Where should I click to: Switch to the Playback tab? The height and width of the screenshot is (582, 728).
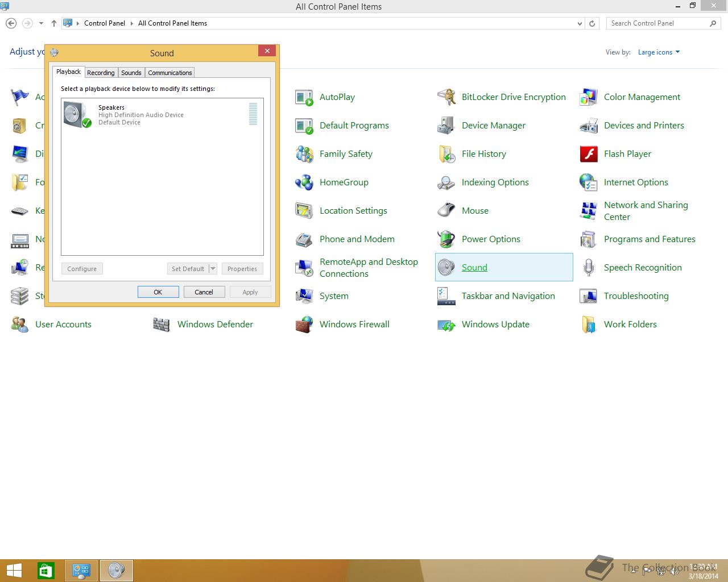click(68, 72)
